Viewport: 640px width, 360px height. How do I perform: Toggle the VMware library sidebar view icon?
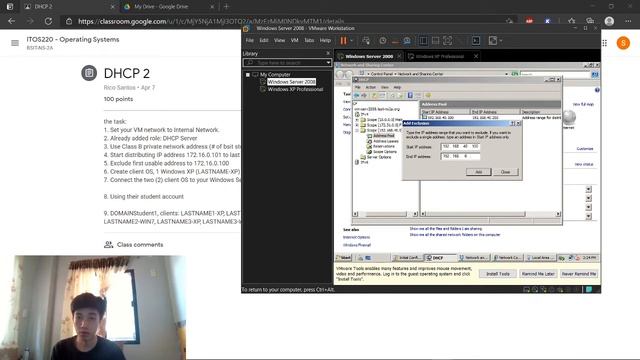click(x=423, y=40)
